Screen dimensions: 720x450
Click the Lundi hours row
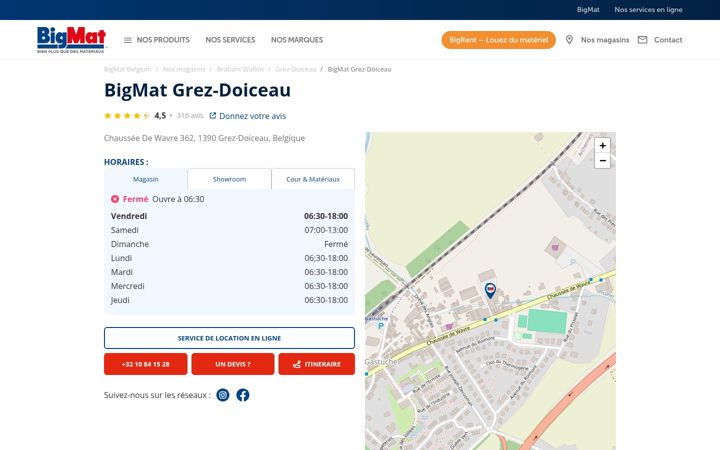[229, 258]
